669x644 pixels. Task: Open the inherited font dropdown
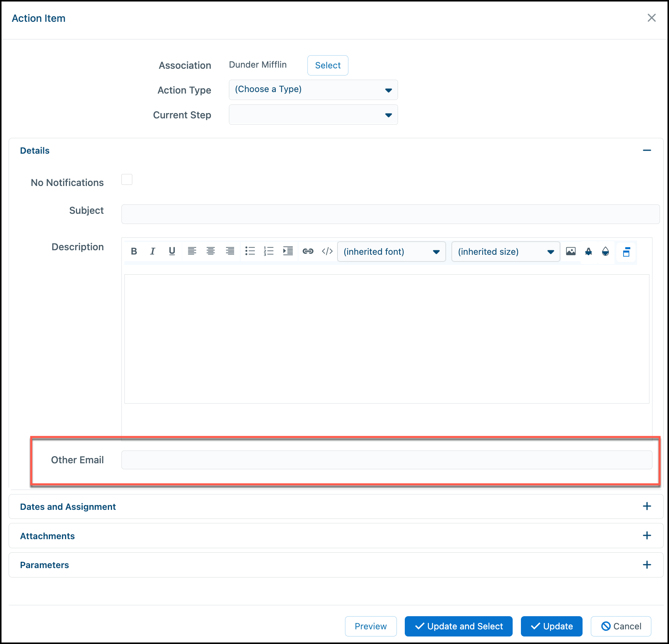(392, 252)
